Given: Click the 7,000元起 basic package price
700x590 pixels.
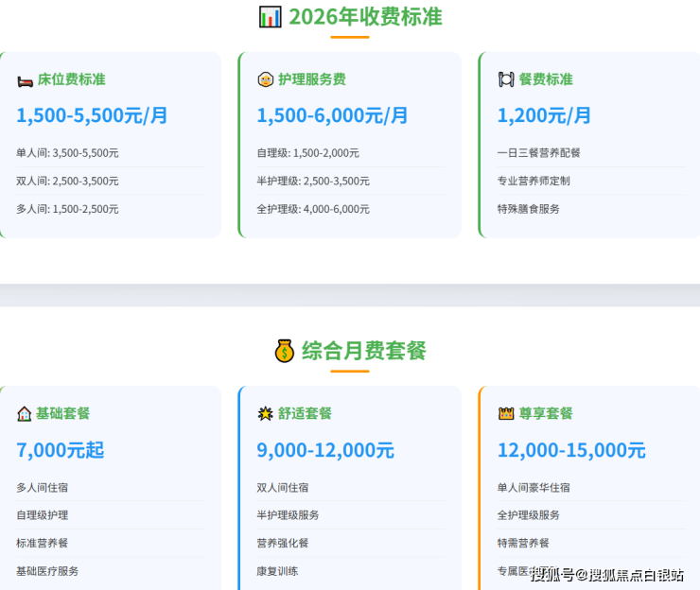Looking at the screenshot, I should pyautogui.click(x=60, y=450).
